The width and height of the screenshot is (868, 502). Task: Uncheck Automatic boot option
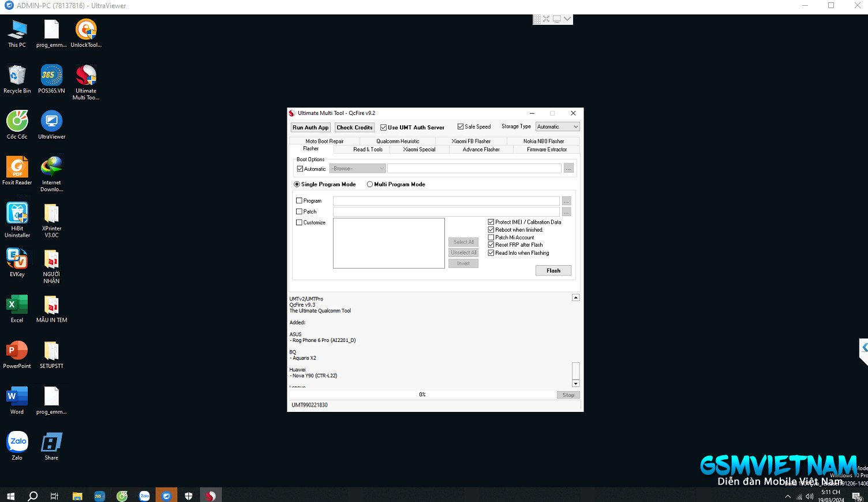coord(311,169)
